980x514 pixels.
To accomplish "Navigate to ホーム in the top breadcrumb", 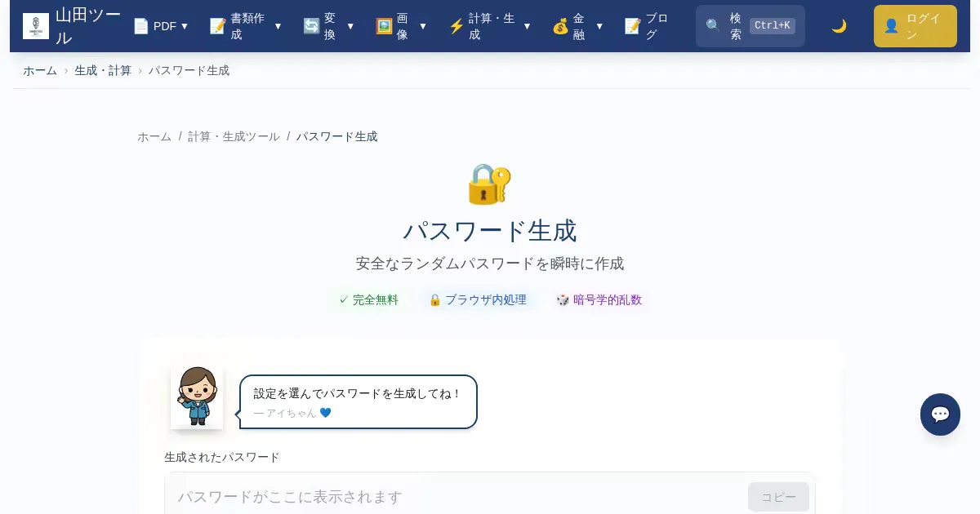I will [x=40, y=70].
